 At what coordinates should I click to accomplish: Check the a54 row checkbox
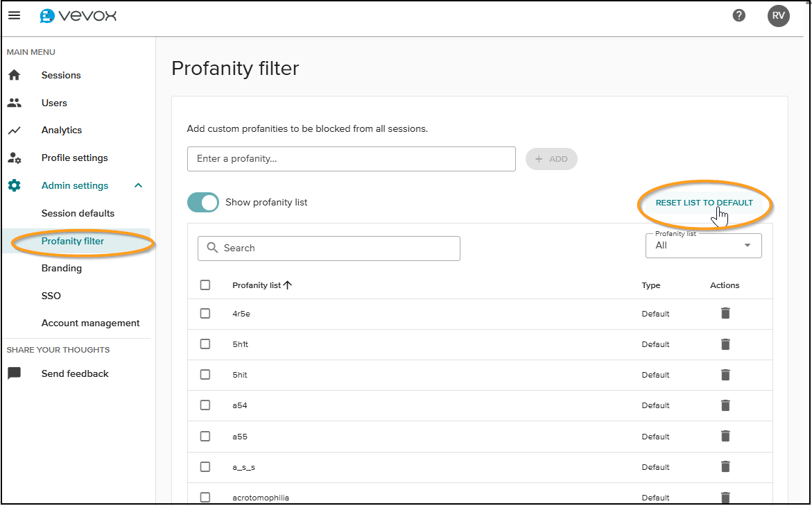205,405
